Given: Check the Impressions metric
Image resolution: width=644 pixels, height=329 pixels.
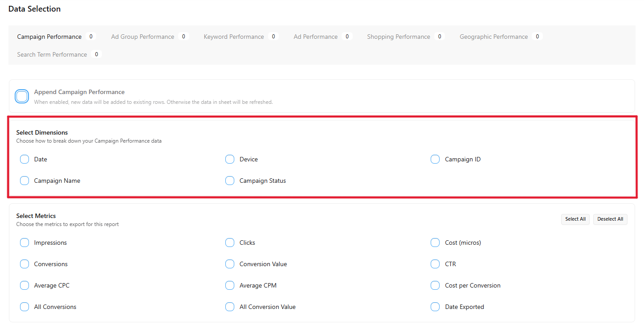Looking at the screenshot, I should (x=24, y=243).
